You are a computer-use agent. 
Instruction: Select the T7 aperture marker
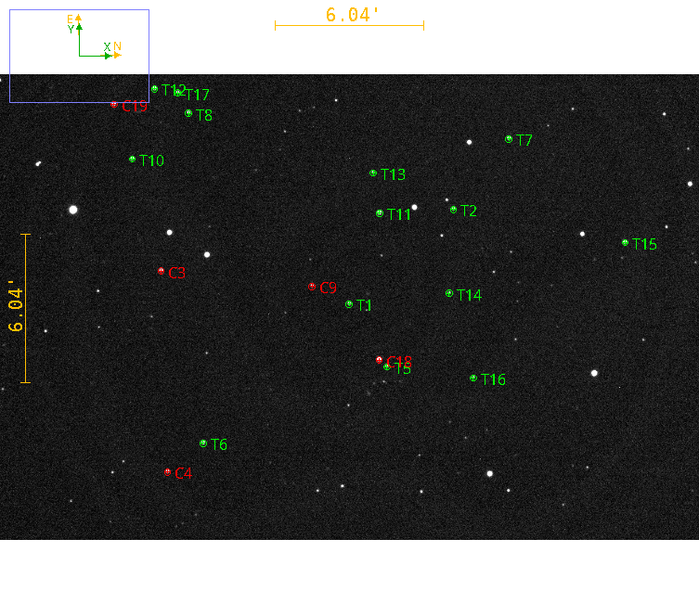pyautogui.click(x=509, y=139)
